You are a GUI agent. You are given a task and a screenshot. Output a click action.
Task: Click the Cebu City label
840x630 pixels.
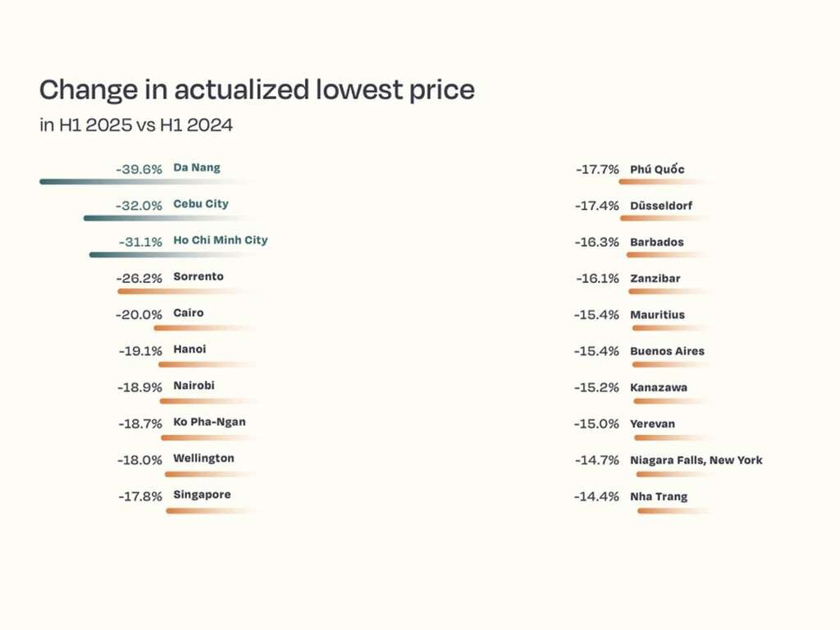201,204
